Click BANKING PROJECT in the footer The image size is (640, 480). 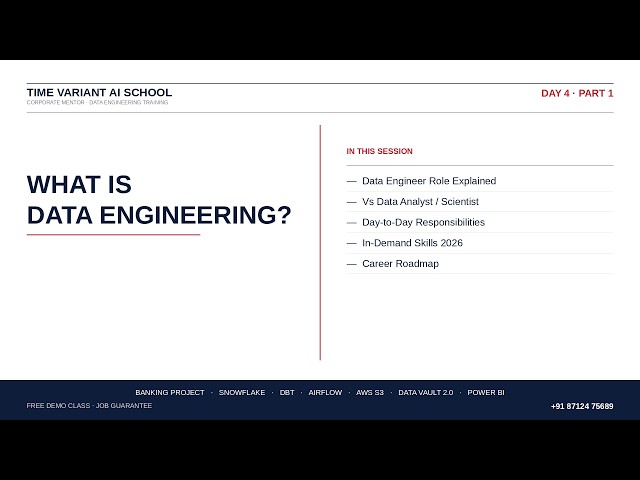170,392
